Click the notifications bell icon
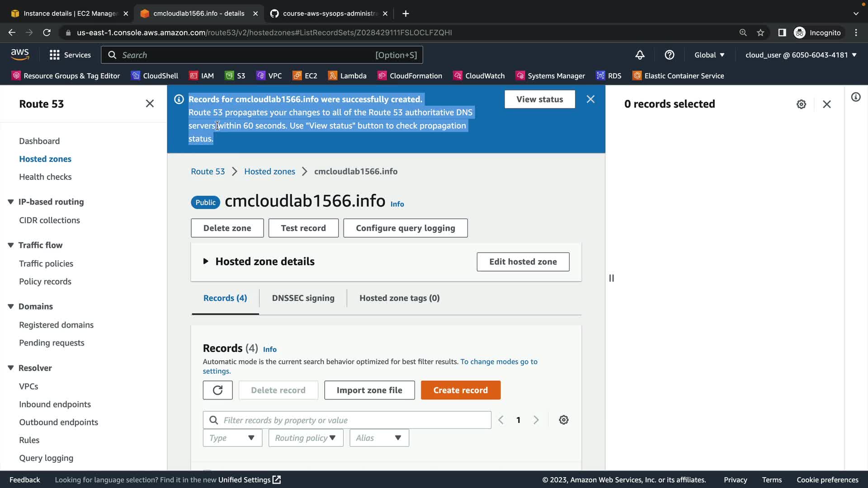Screen dimensions: 868x488 [x=640, y=55]
